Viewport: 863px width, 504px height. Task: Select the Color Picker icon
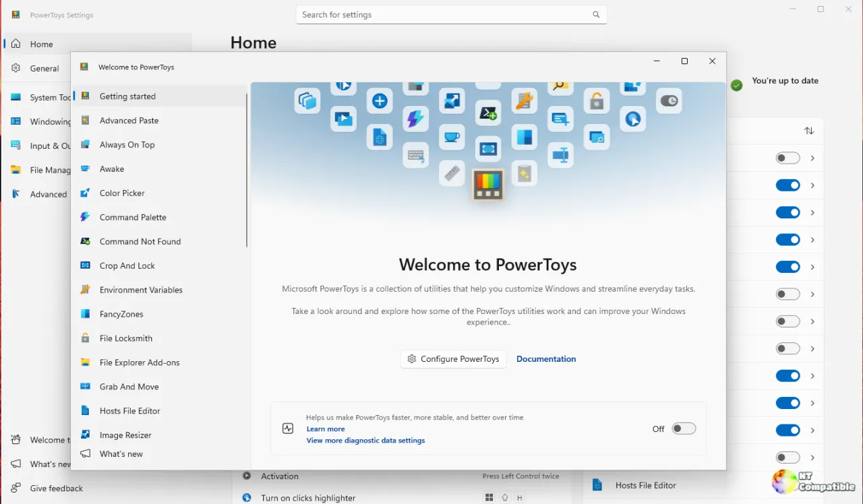tap(85, 193)
